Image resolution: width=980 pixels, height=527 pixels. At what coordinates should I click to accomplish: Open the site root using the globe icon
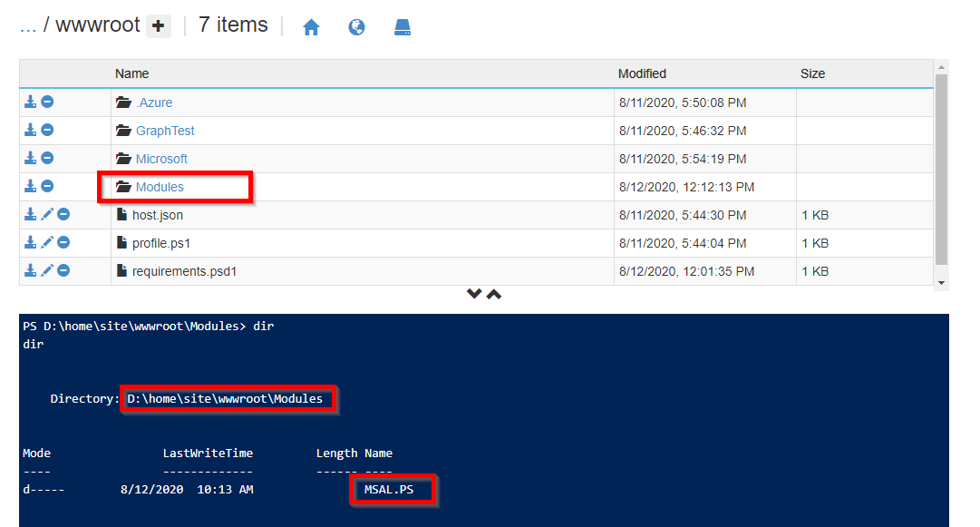point(356,27)
